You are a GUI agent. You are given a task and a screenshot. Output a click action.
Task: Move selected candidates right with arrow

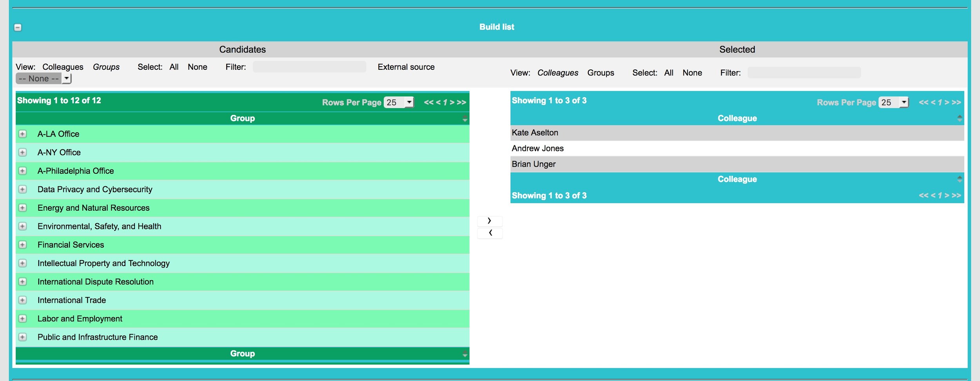[x=490, y=221]
